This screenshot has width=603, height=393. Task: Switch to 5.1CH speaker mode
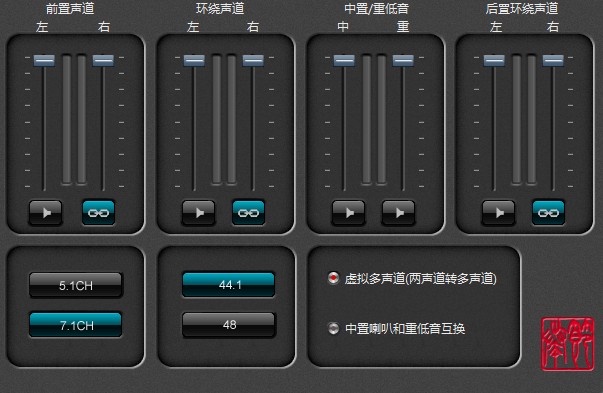point(76,285)
